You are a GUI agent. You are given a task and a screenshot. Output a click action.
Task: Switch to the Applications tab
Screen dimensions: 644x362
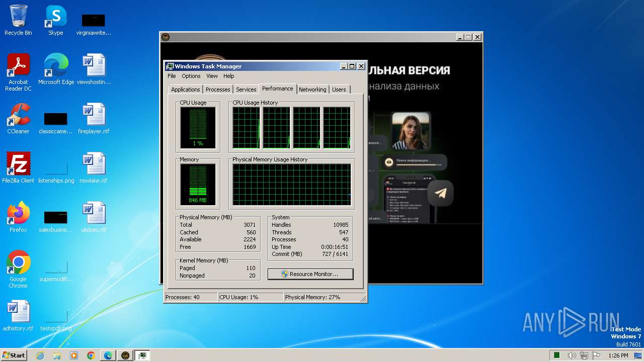tap(186, 89)
